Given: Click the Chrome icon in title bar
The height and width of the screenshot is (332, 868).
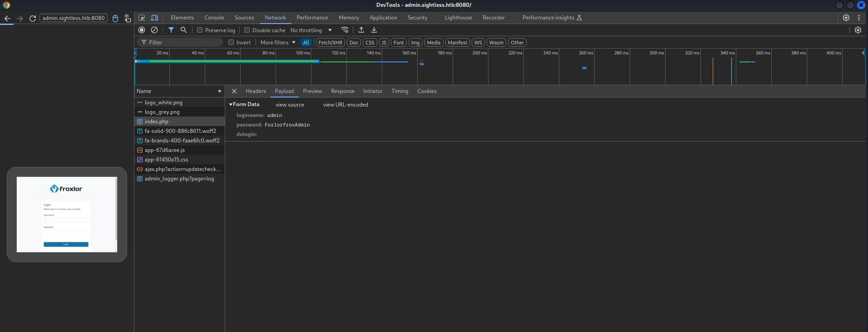Looking at the screenshot, I should 6,5.
